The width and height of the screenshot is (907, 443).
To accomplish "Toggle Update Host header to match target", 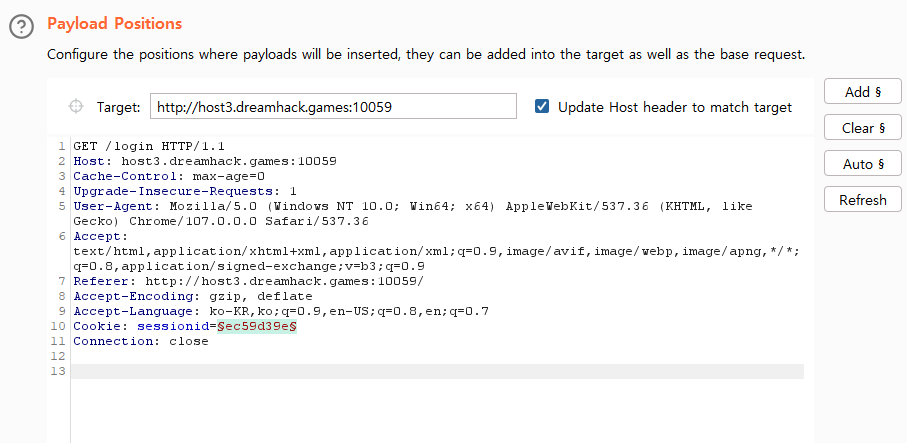I will (x=542, y=106).
